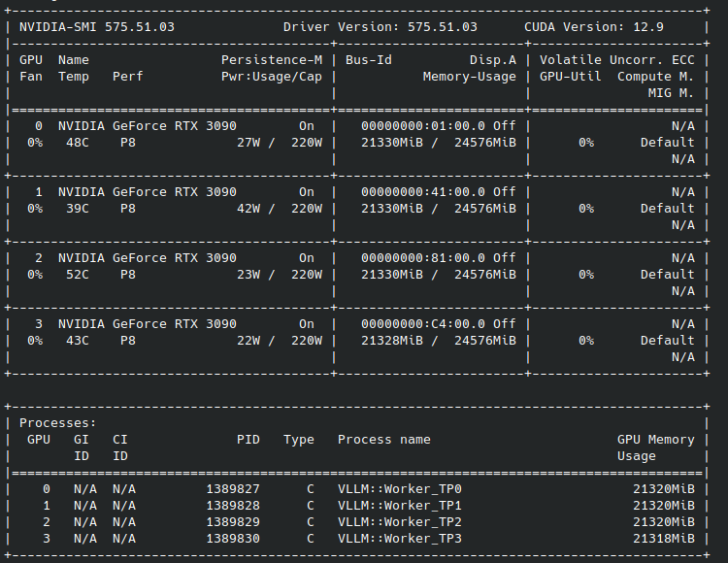Click GPU 3 name NVIDIA GeForce RTX 3090

[x=148, y=323]
